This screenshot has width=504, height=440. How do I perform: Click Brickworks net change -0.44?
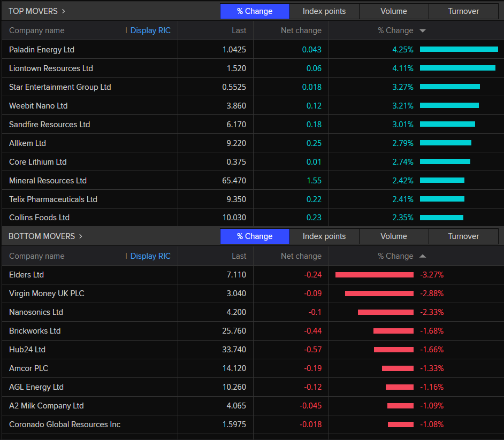[x=313, y=331]
